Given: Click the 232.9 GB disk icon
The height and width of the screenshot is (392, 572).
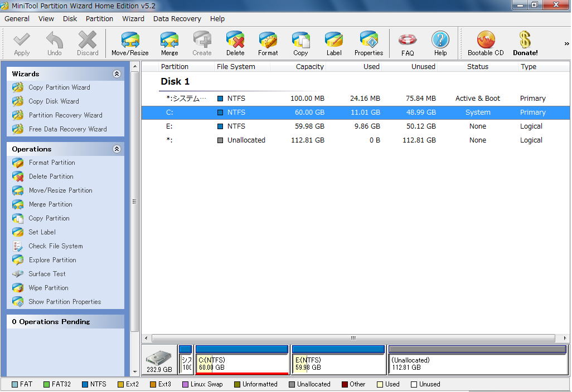Looking at the screenshot, I should tap(159, 361).
